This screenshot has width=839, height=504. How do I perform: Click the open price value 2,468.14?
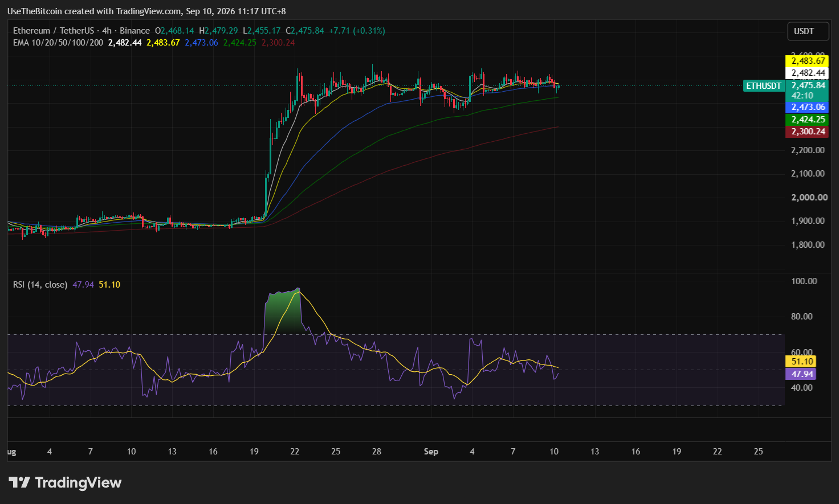click(177, 31)
